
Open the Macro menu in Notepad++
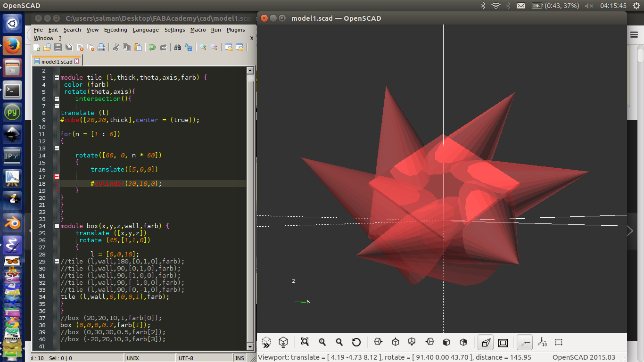click(x=198, y=30)
